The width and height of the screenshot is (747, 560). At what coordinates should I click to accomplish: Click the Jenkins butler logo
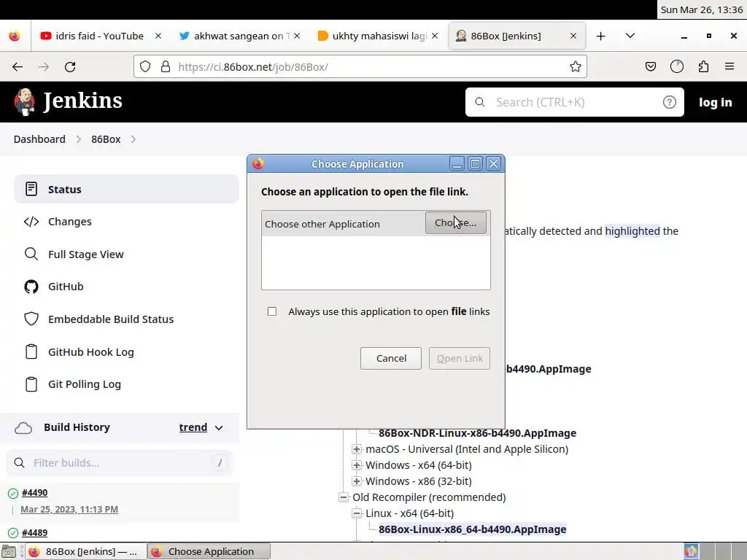point(24,101)
